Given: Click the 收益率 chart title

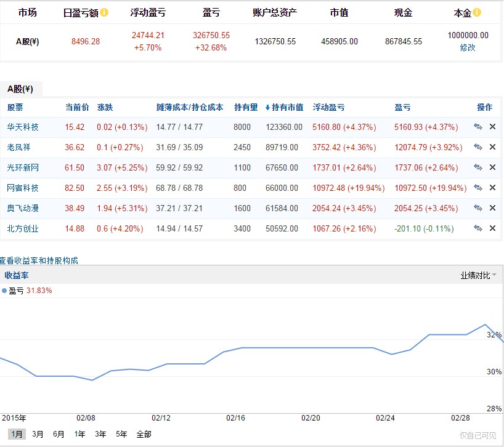Looking at the screenshot, I should click(x=17, y=275).
